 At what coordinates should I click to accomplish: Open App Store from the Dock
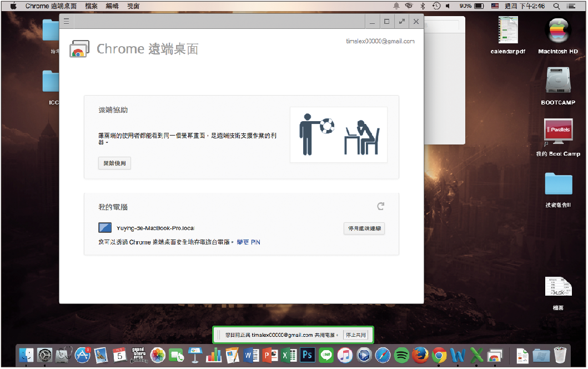coord(83,355)
